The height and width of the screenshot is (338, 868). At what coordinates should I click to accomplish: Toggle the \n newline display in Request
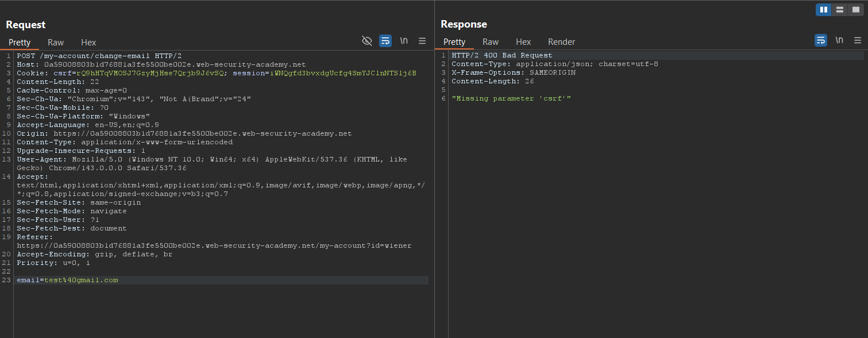click(404, 40)
